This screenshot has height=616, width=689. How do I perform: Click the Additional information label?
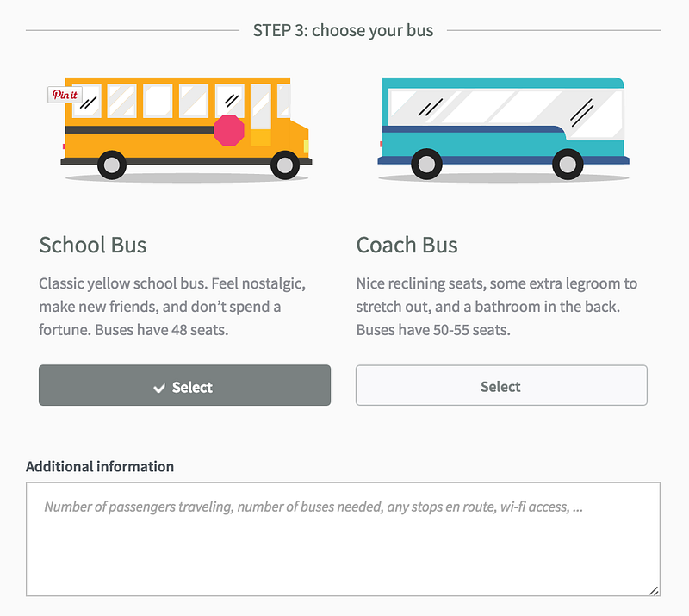[100, 466]
